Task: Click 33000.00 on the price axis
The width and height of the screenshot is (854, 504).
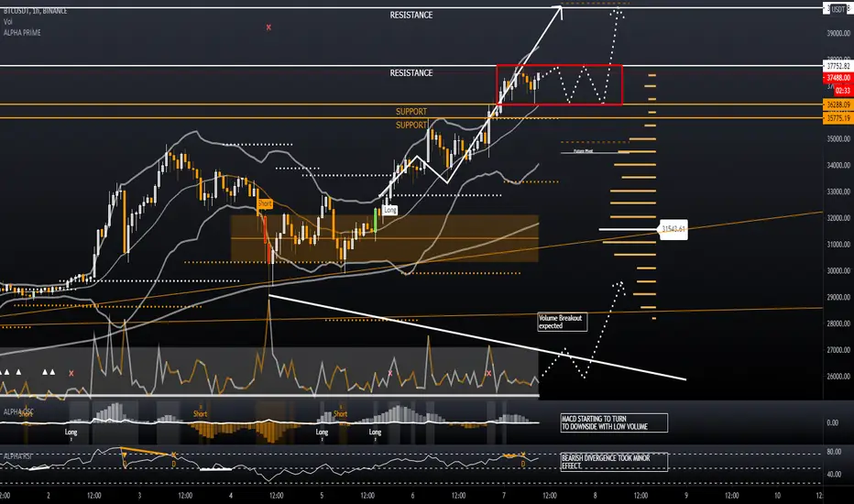Action: coord(838,192)
